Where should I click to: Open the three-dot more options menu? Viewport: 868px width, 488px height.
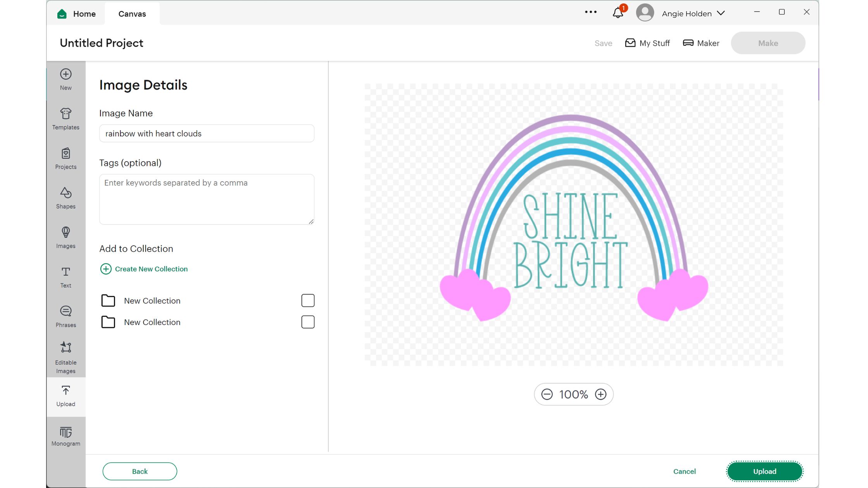click(591, 12)
